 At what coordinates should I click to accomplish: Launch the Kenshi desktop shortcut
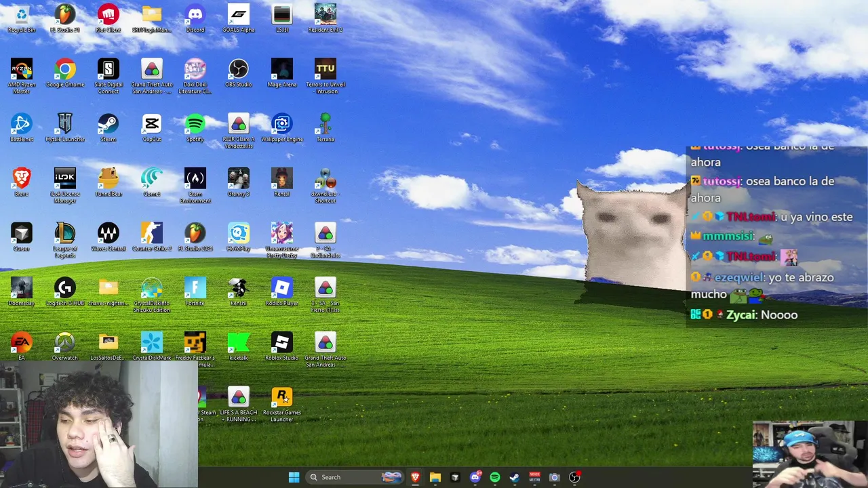point(239,291)
